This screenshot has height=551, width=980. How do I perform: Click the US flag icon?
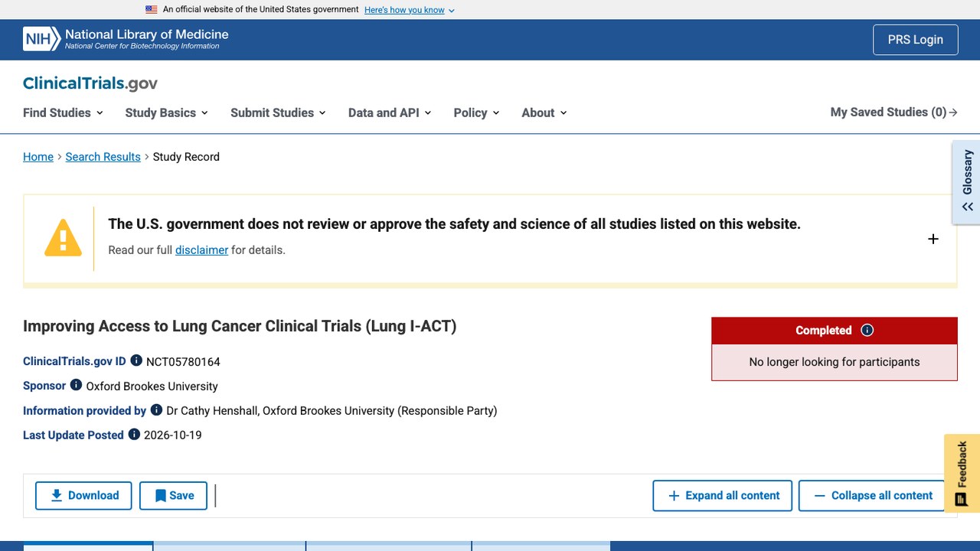[x=152, y=10]
